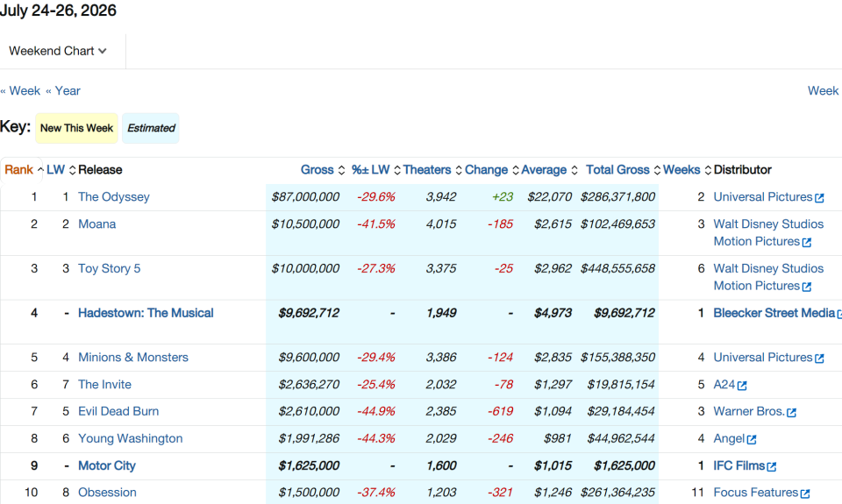Click external link icon in Moana distributor cell
Viewport: 842px width, 504px height.
[806, 243]
